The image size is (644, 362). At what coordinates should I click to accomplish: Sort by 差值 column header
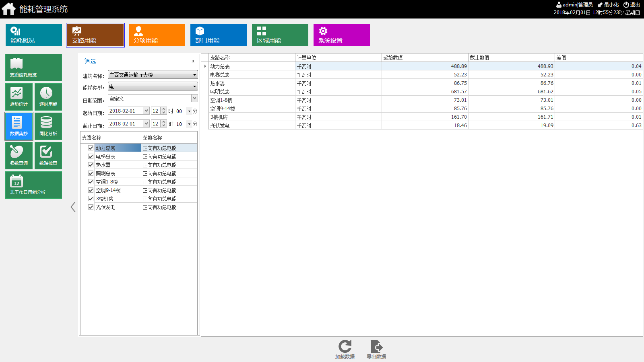pos(599,58)
